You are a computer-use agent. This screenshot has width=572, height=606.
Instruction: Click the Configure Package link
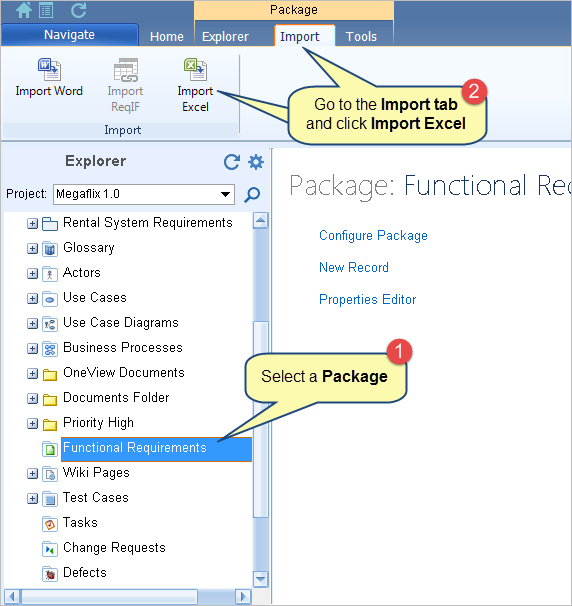tap(373, 235)
